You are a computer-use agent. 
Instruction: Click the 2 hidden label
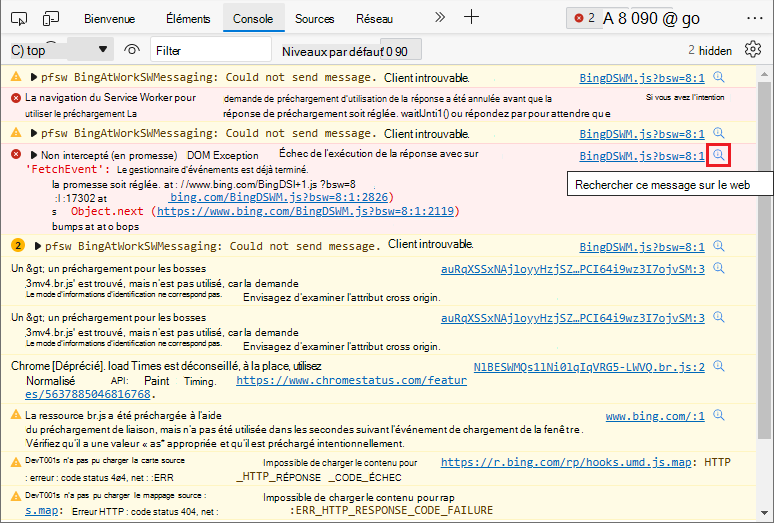[710, 50]
